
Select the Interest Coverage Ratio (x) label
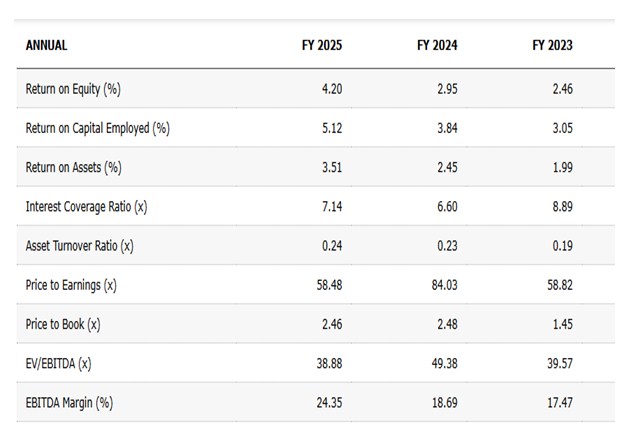86,207
